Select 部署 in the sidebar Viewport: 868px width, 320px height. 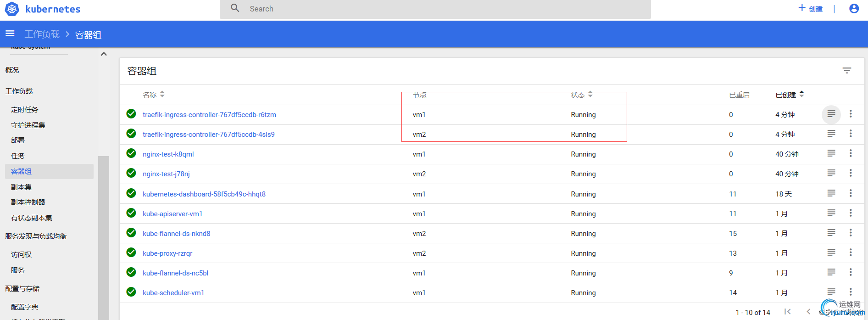(x=18, y=140)
